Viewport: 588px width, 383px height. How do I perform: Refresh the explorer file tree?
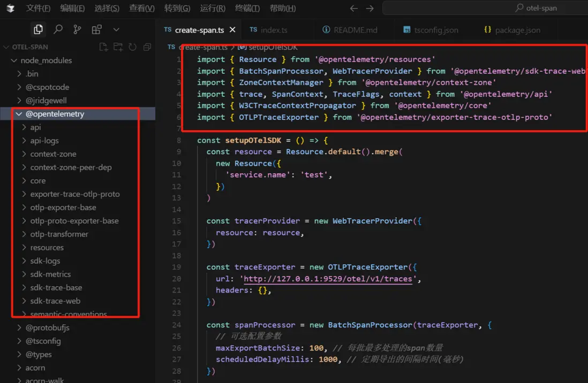tap(132, 47)
